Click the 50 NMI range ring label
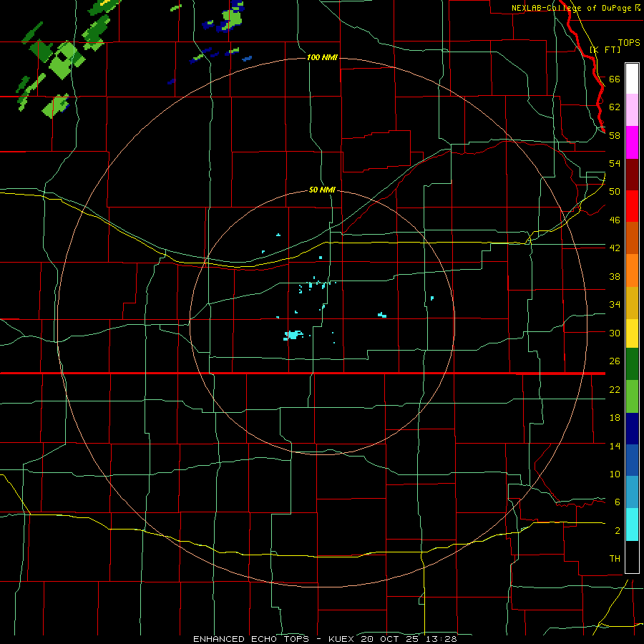The image size is (644, 644). 322,190
